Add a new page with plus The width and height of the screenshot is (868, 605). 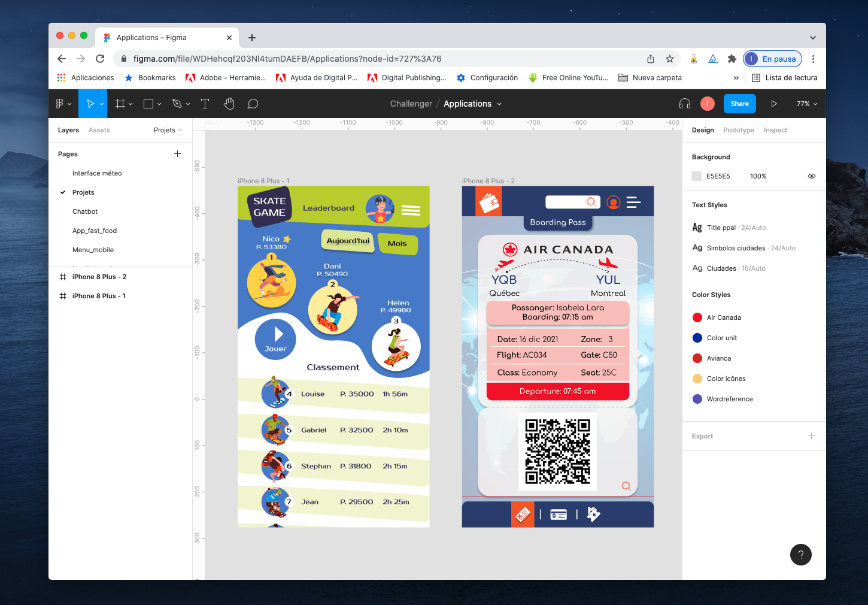[177, 154]
